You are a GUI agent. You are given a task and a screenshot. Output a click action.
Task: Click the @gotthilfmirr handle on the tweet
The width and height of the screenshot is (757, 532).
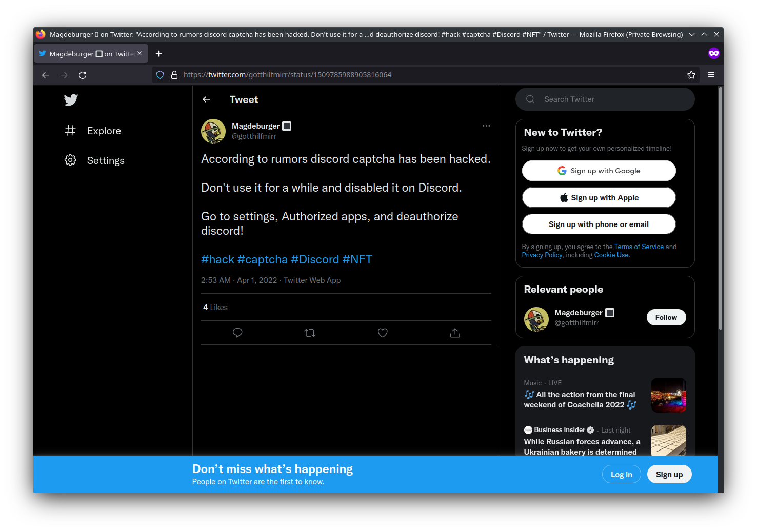point(254,136)
